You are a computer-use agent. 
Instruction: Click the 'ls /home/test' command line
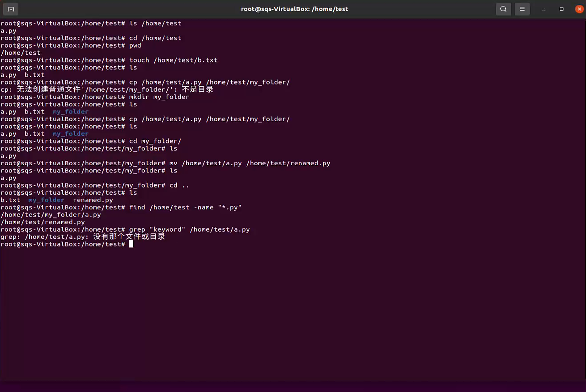point(91,23)
